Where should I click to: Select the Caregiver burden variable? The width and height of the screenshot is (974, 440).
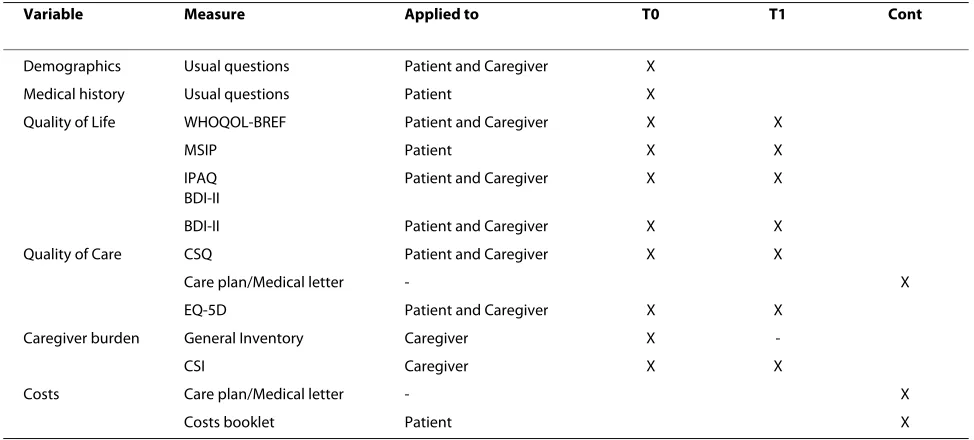pyautogui.click(x=81, y=338)
